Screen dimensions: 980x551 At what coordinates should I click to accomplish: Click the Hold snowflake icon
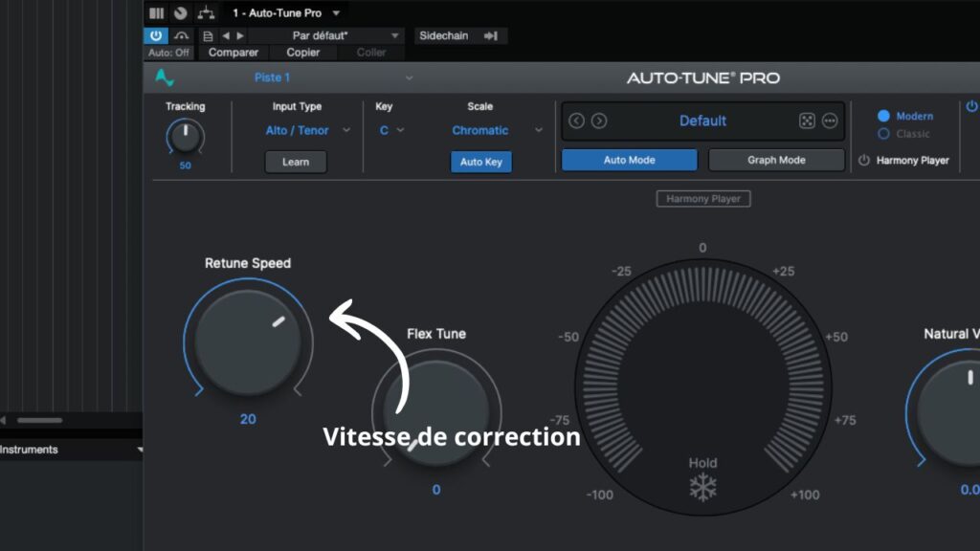(703, 487)
